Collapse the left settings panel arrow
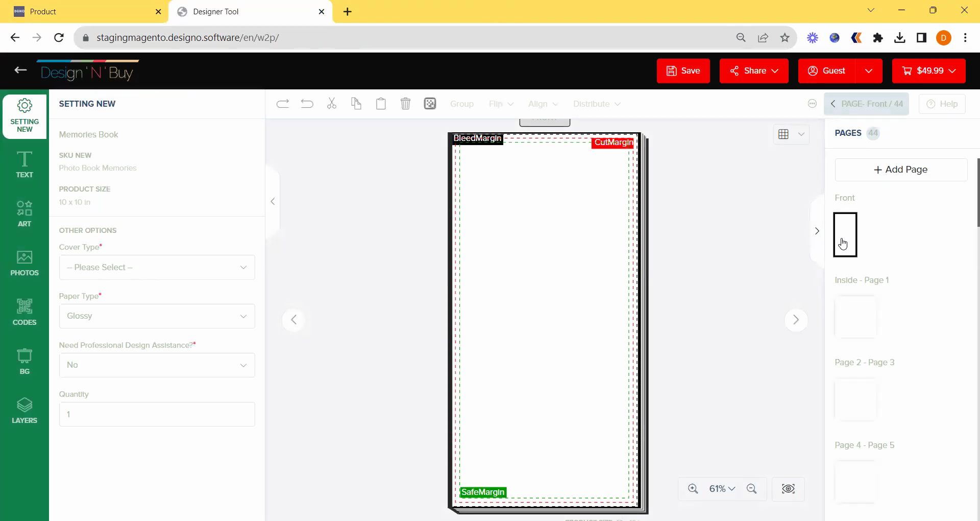Viewport: 980px width, 521px height. coord(273,201)
